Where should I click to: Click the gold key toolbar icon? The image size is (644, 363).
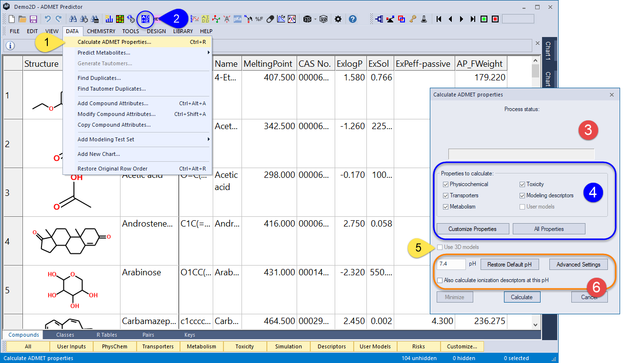[x=413, y=19]
